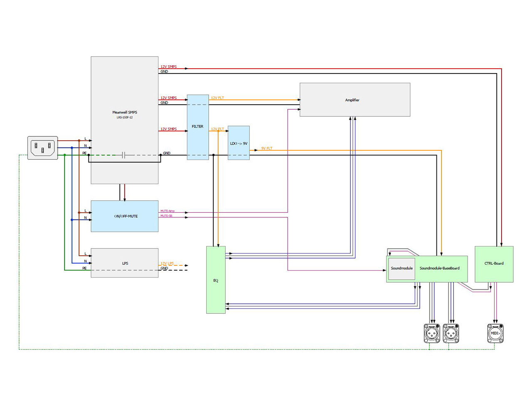Select the inner Soundmodule box
Image resolution: width=532 pixels, height=399 pixels.
click(x=401, y=268)
